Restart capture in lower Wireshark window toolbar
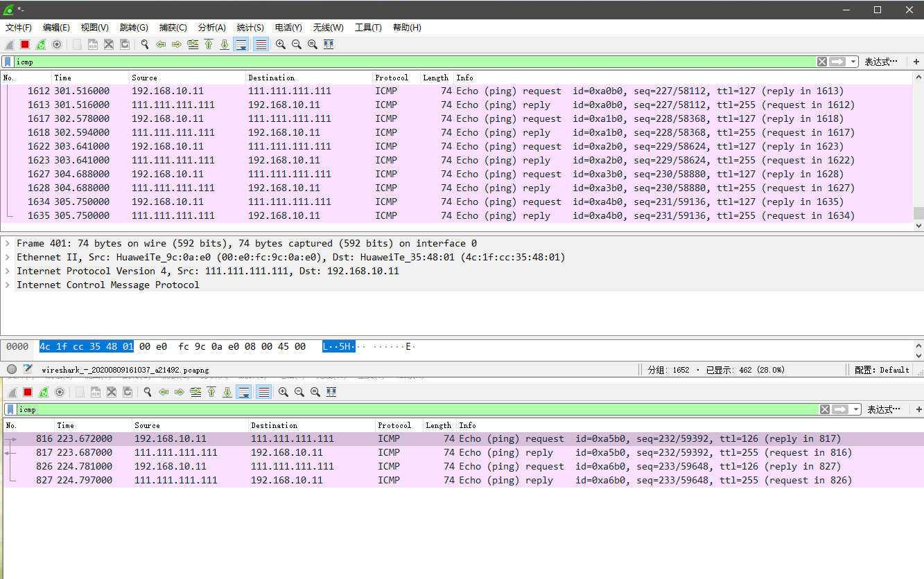The image size is (924, 579). pos(44,392)
